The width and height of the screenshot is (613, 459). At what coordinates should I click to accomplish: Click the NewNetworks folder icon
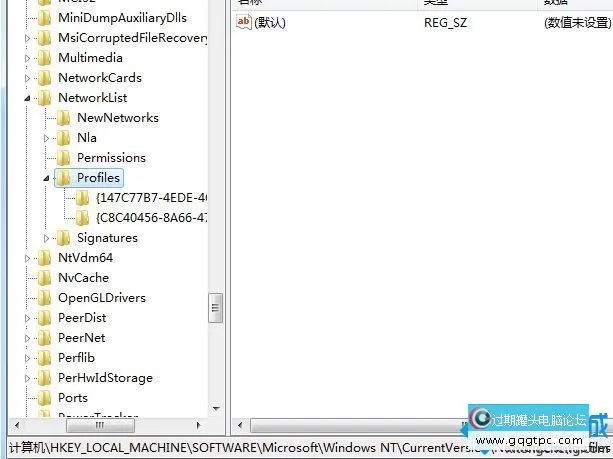(x=64, y=118)
